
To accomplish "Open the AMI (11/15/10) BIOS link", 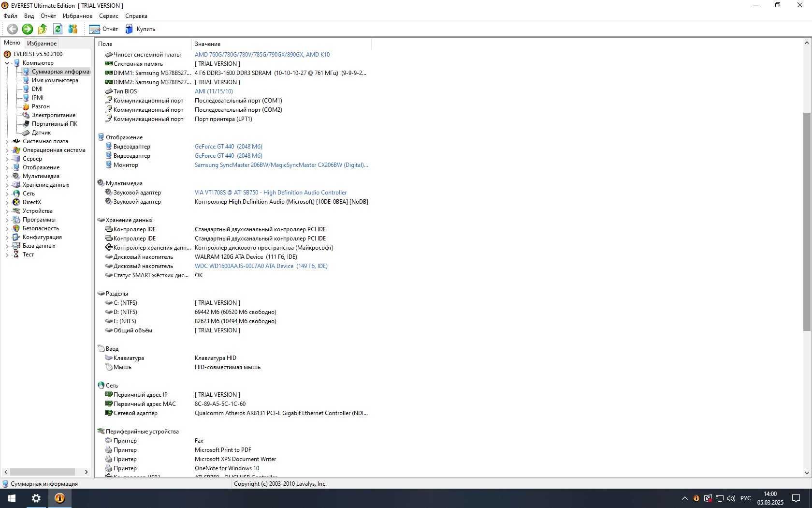I will (214, 91).
